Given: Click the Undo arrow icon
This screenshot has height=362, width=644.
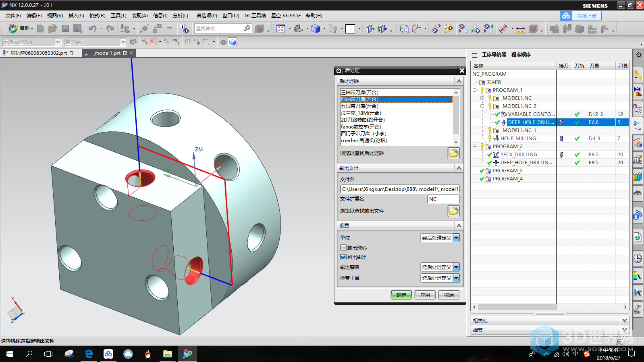Looking at the screenshot, I should pyautogui.click(x=93, y=28).
